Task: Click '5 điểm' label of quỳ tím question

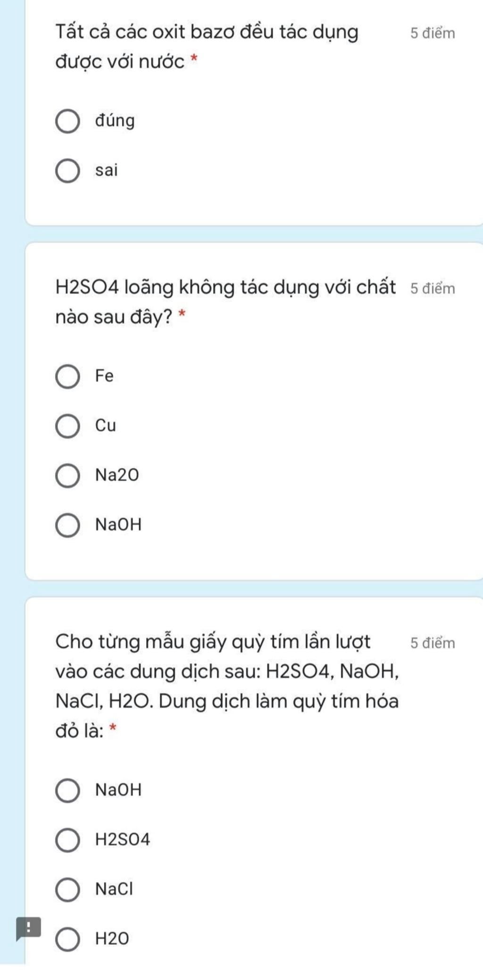Action: (433, 643)
